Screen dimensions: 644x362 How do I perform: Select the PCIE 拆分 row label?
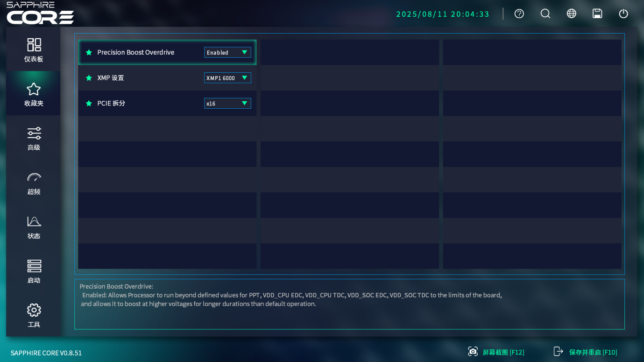pyautogui.click(x=111, y=103)
